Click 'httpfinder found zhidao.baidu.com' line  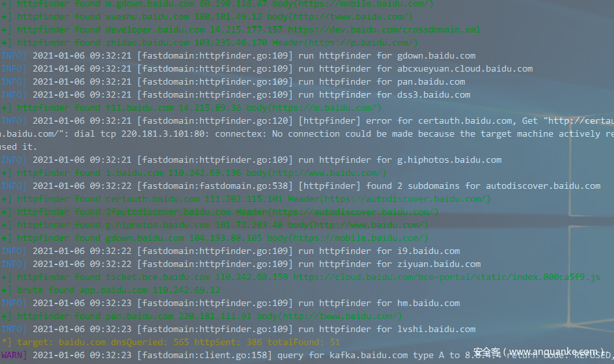209,43
